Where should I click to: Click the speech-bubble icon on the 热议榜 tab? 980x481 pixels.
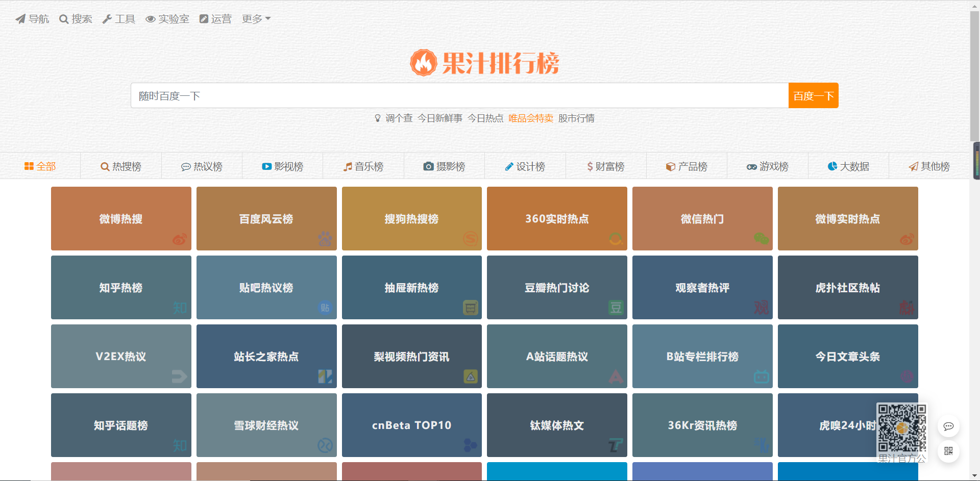pos(186,167)
